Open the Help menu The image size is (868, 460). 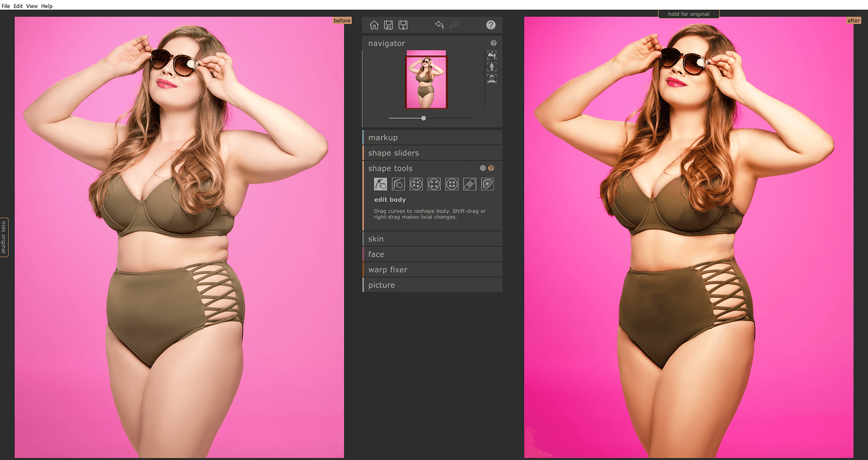point(47,6)
